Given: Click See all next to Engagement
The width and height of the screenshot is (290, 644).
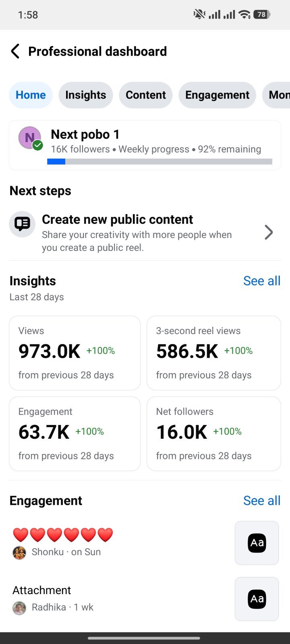Looking at the screenshot, I should [262, 501].
